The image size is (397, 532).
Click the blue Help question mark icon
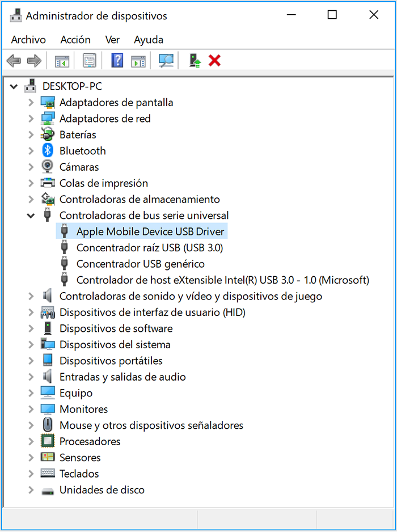[x=117, y=60]
